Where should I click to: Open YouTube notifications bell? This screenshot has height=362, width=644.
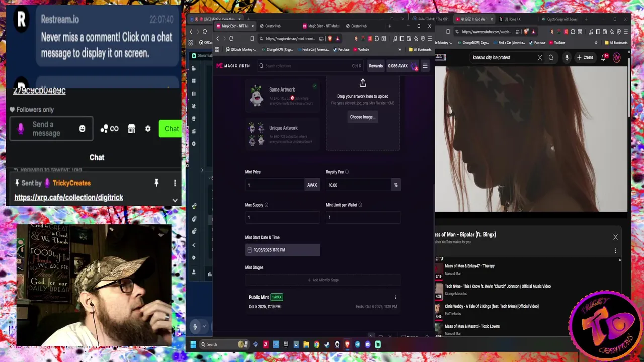(604, 57)
